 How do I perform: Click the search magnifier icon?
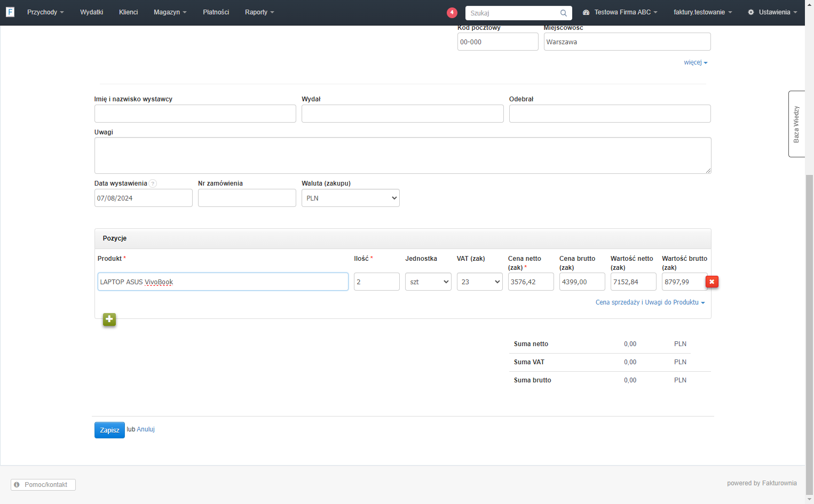564,13
